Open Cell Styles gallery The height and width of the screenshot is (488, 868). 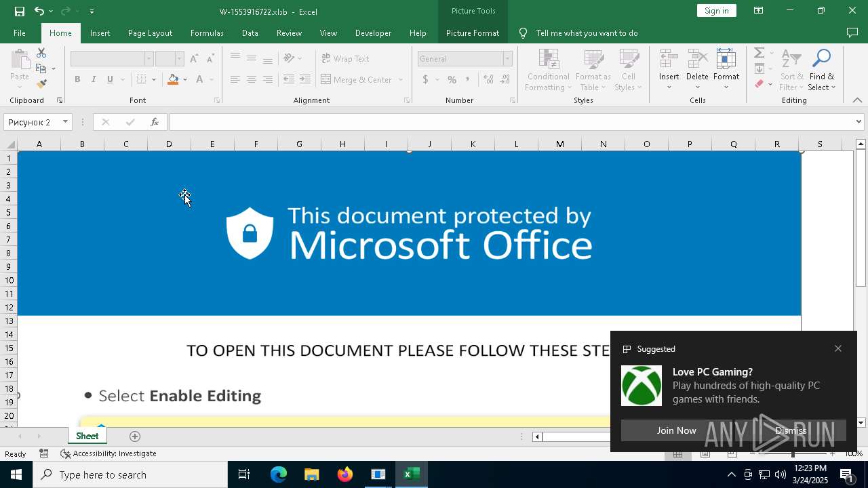(629, 70)
